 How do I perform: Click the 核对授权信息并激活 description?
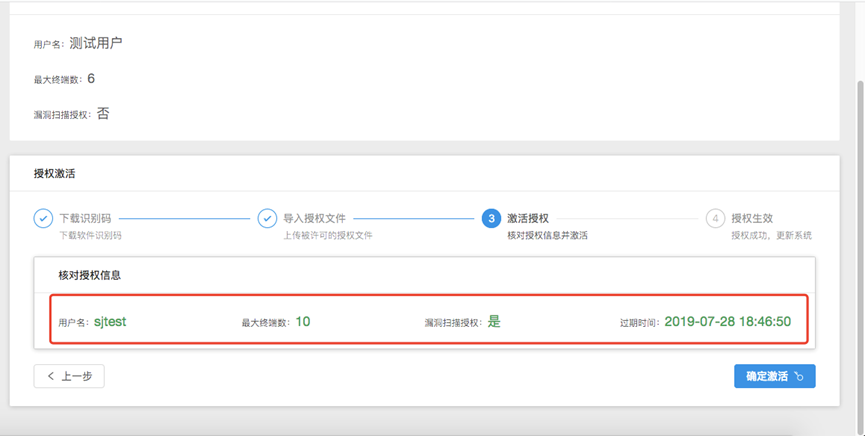(547, 236)
